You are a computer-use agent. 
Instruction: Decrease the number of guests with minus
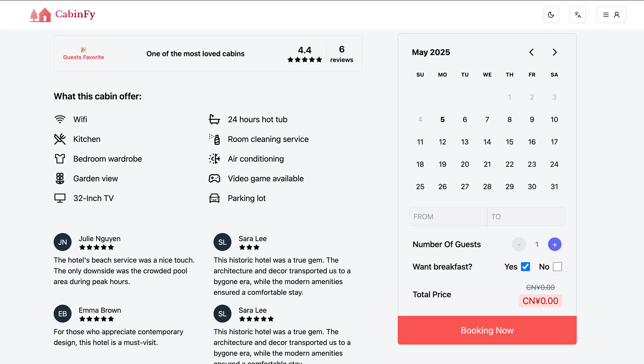(519, 244)
